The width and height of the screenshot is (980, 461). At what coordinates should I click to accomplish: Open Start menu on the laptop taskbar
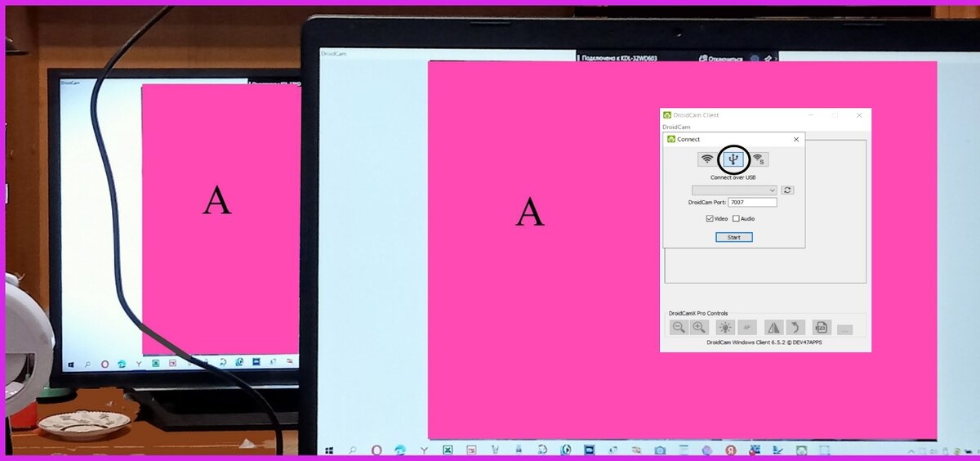click(330, 450)
